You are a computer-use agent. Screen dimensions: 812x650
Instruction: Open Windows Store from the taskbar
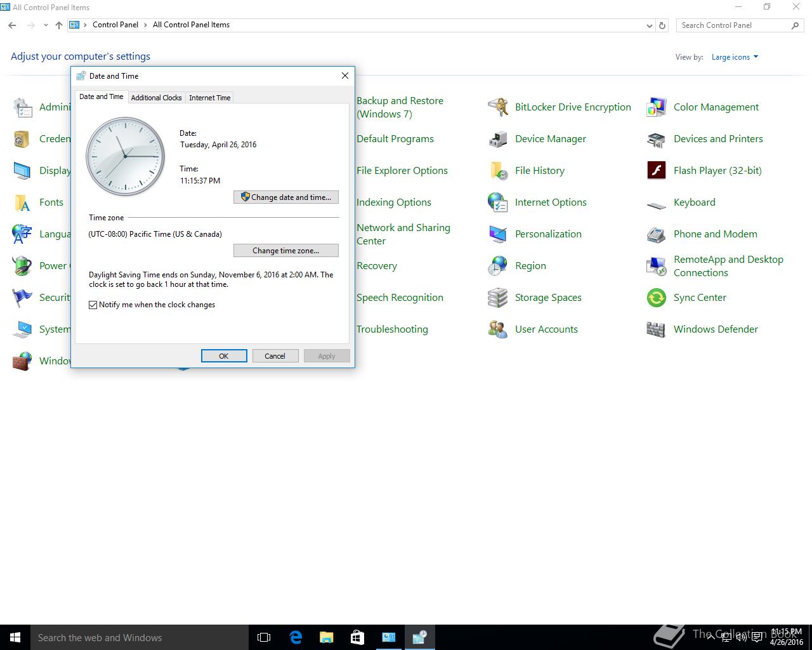[358, 637]
